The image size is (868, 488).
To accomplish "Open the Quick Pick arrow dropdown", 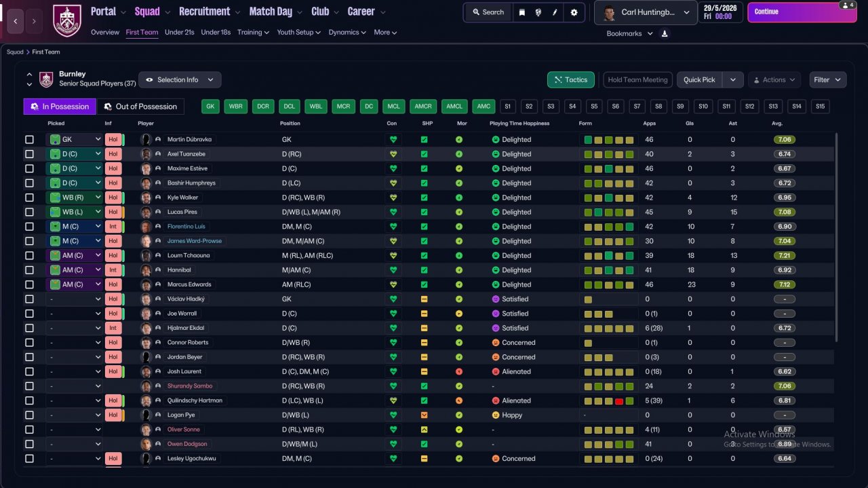I will pos(733,80).
